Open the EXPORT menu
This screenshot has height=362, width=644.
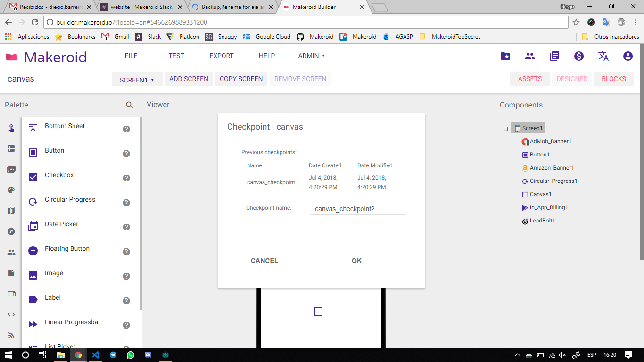222,56
